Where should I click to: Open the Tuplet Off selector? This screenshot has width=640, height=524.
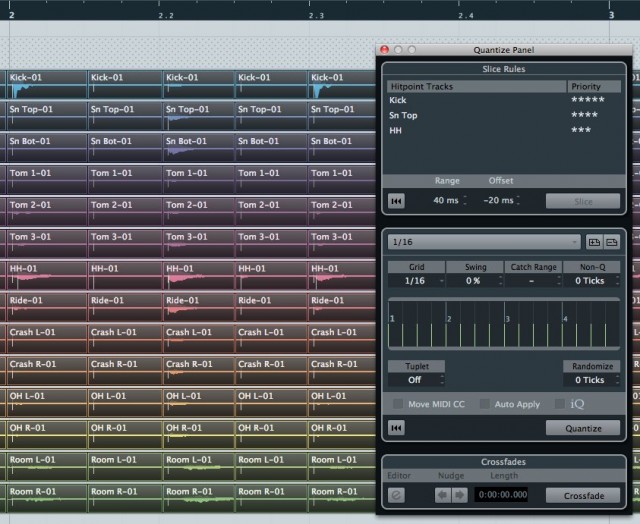[415, 380]
